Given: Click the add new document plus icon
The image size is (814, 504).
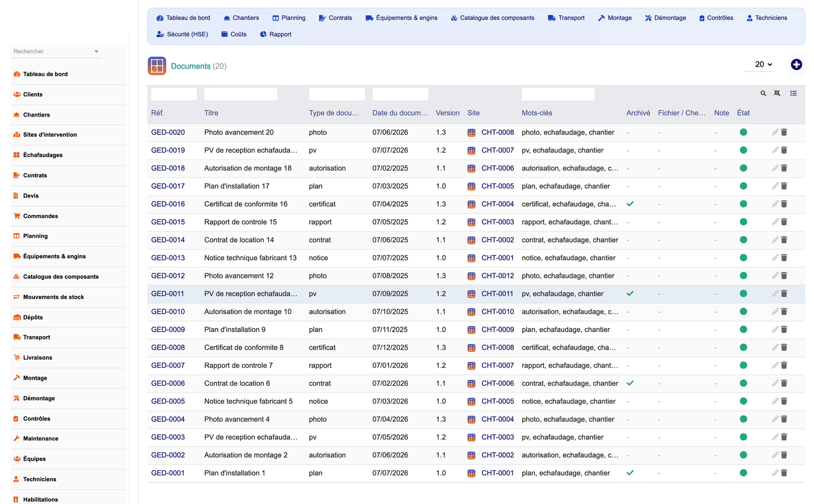Looking at the screenshot, I should (796, 65).
